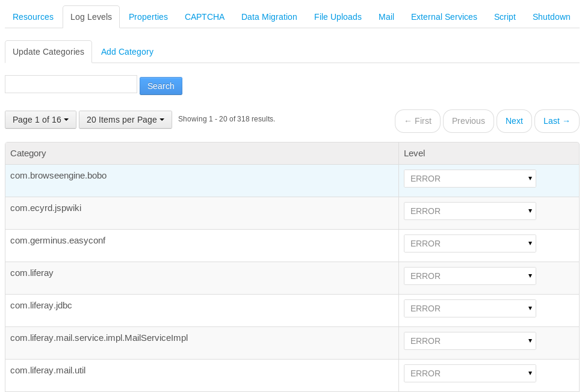Image resolution: width=585 pixels, height=392 pixels.
Task: Click the Showing 1 - 20 of 318 results text
Action: pyautogui.click(x=226, y=119)
